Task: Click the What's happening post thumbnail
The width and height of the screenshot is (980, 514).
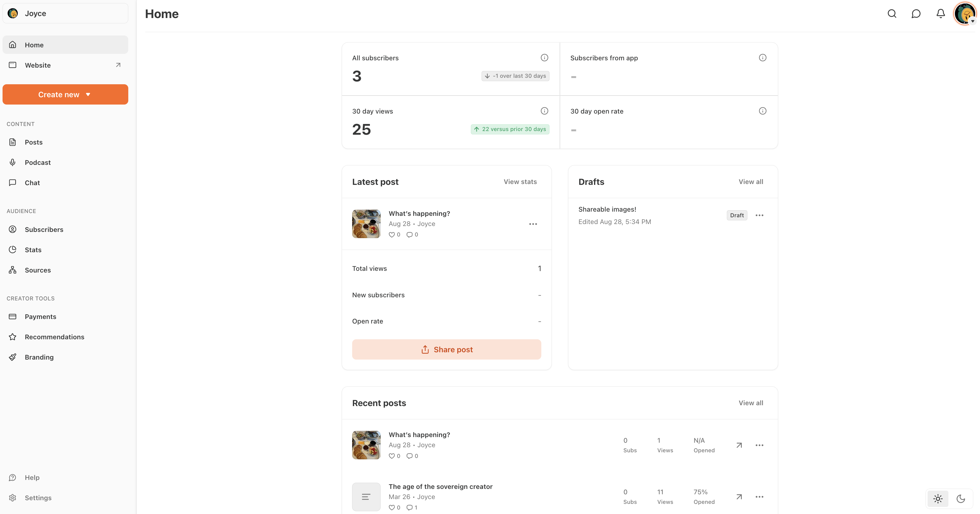Action: coord(366,223)
